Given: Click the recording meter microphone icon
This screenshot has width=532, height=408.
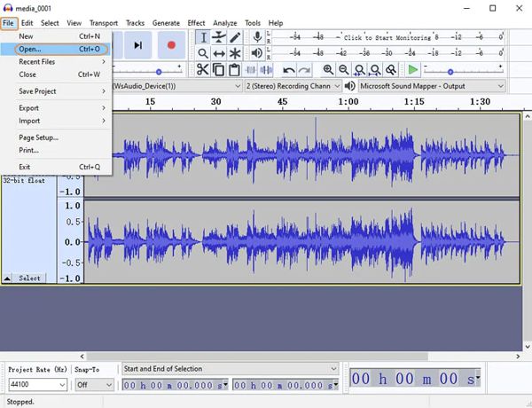Looking at the screenshot, I should [257, 37].
